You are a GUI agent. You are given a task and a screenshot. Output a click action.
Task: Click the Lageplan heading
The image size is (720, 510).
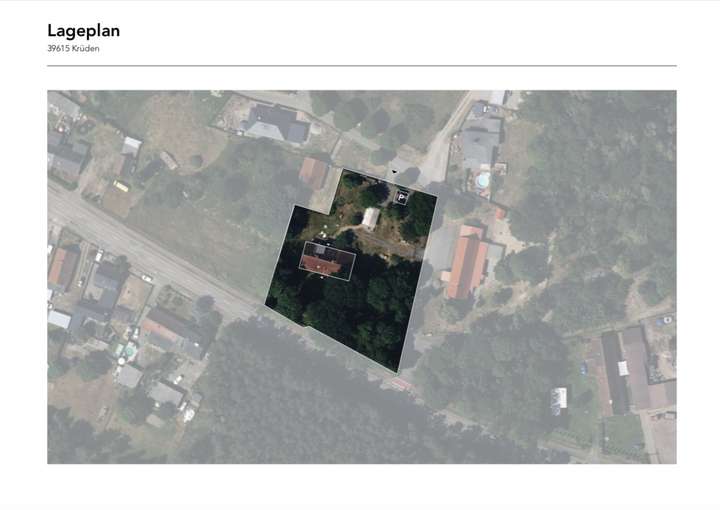pyautogui.click(x=84, y=31)
